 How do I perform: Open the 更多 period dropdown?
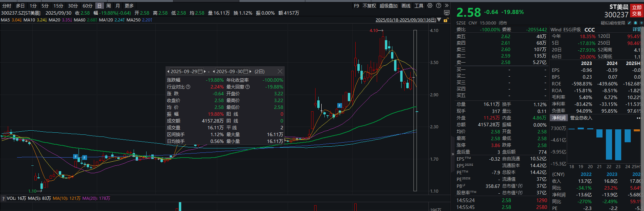pyautogui.click(x=129, y=6)
